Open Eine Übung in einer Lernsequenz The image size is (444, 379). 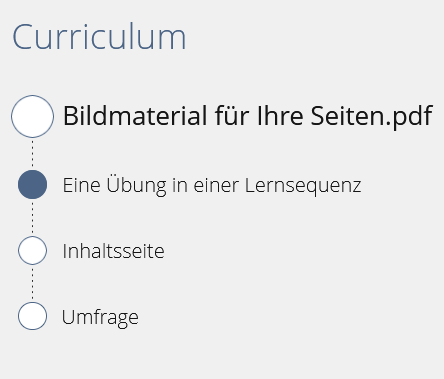tap(212, 185)
